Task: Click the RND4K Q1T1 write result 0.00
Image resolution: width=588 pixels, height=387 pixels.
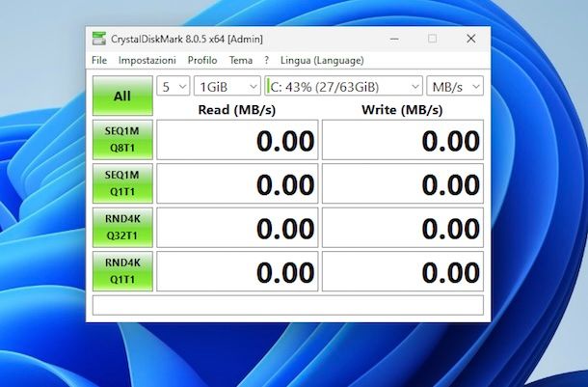Action: 403,271
